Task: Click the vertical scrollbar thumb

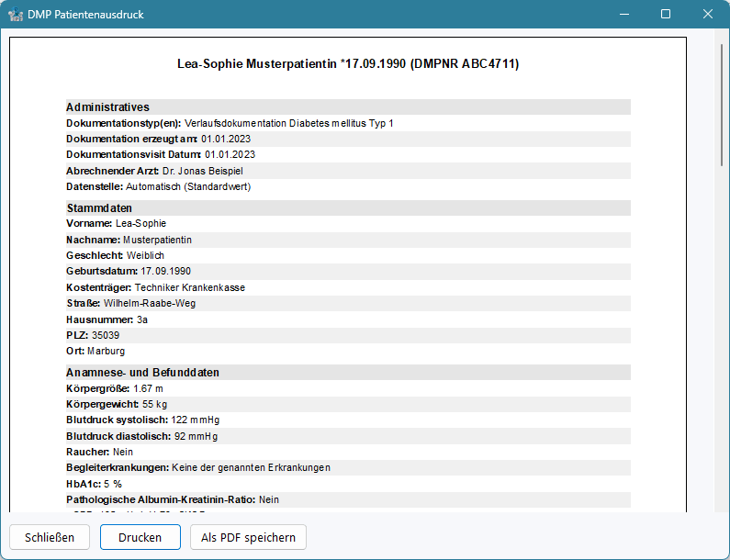Action: [722, 101]
